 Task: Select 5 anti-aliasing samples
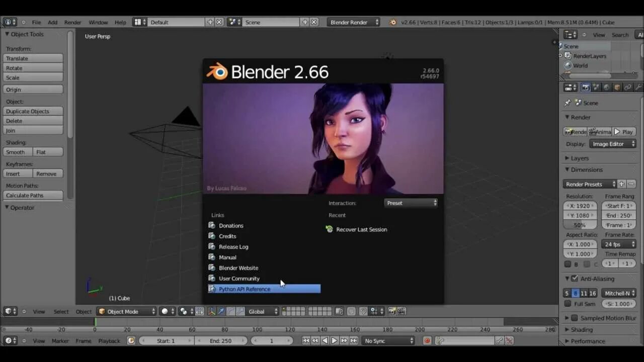(x=567, y=293)
